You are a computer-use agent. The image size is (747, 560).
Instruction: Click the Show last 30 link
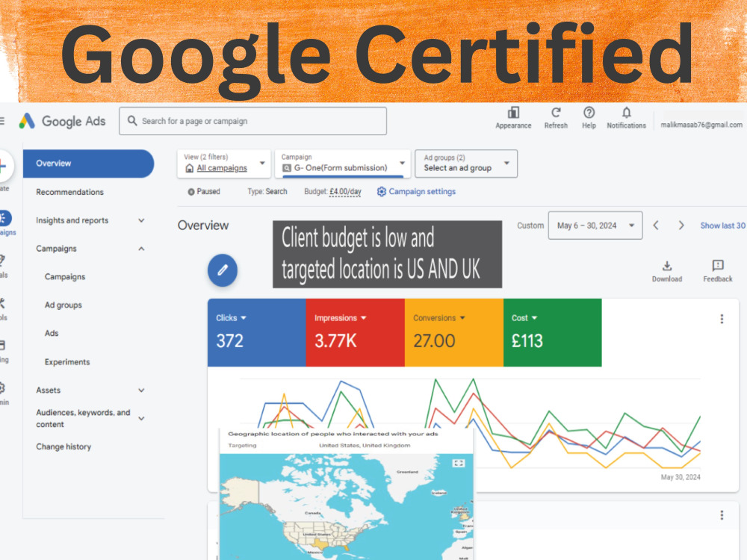click(x=722, y=225)
